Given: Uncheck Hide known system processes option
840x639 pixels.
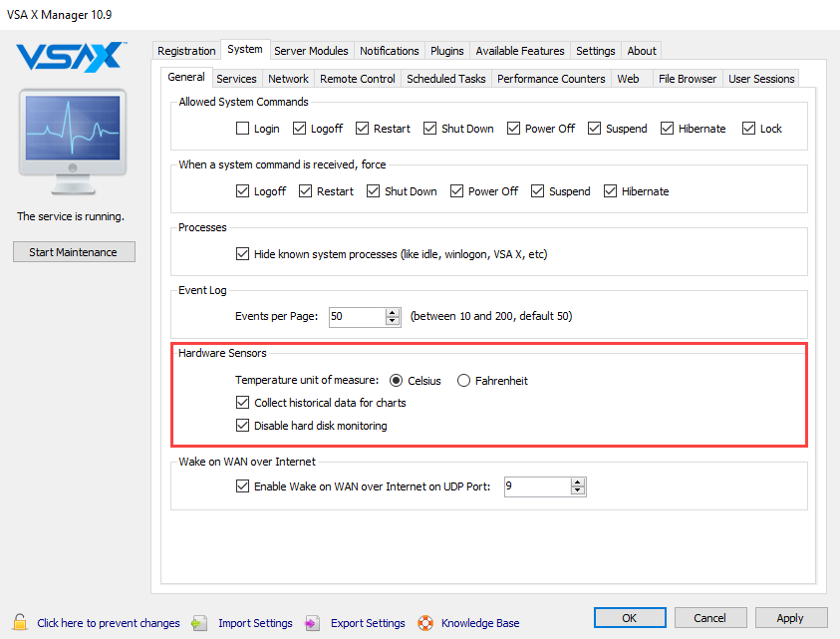Looking at the screenshot, I should [x=242, y=254].
